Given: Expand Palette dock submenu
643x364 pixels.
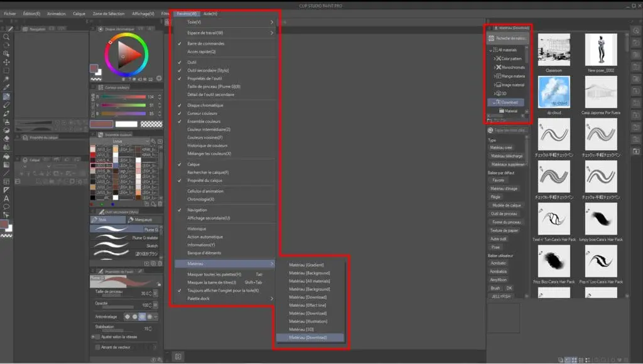Looking at the screenshot, I should pyautogui.click(x=225, y=299).
